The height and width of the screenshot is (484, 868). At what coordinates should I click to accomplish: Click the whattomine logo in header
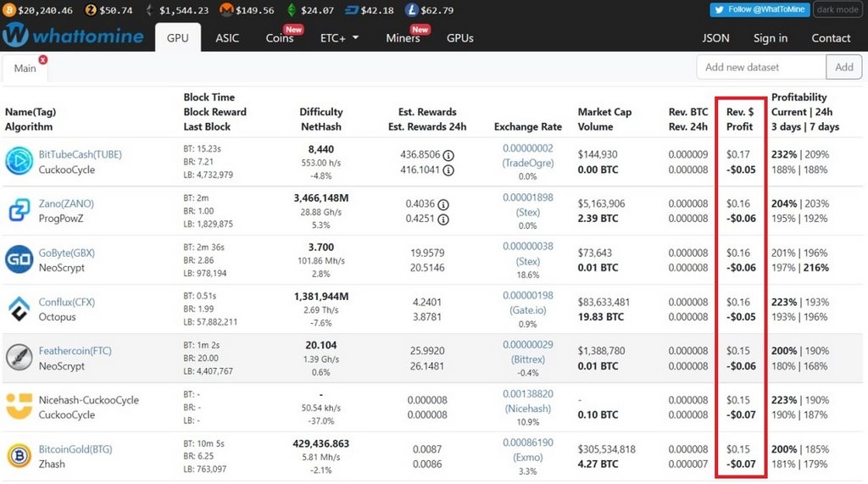pyautogui.click(x=75, y=36)
